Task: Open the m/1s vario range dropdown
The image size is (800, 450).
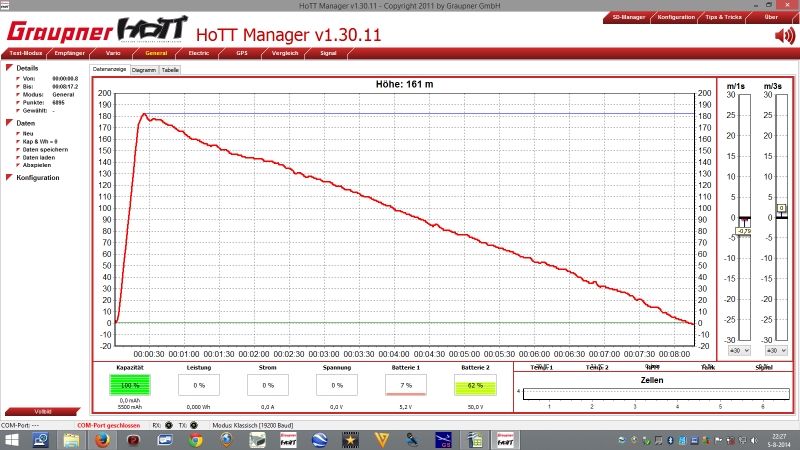Action: [x=739, y=351]
